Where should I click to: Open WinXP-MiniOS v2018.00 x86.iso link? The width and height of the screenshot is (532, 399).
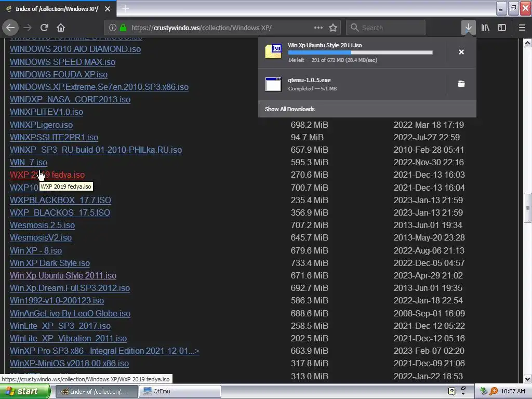tap(69, 363)
